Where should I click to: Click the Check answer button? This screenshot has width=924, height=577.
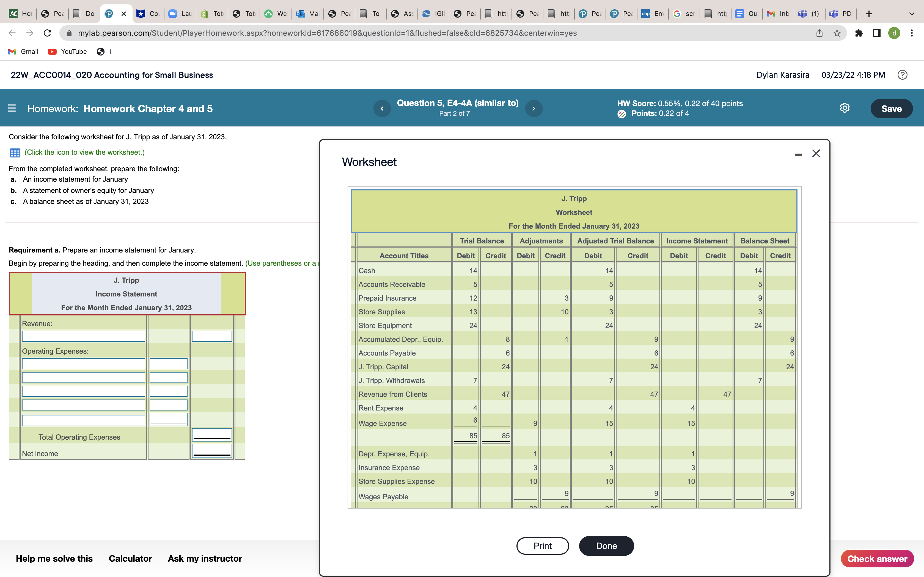pyautogui.click(x=877, y=558)
